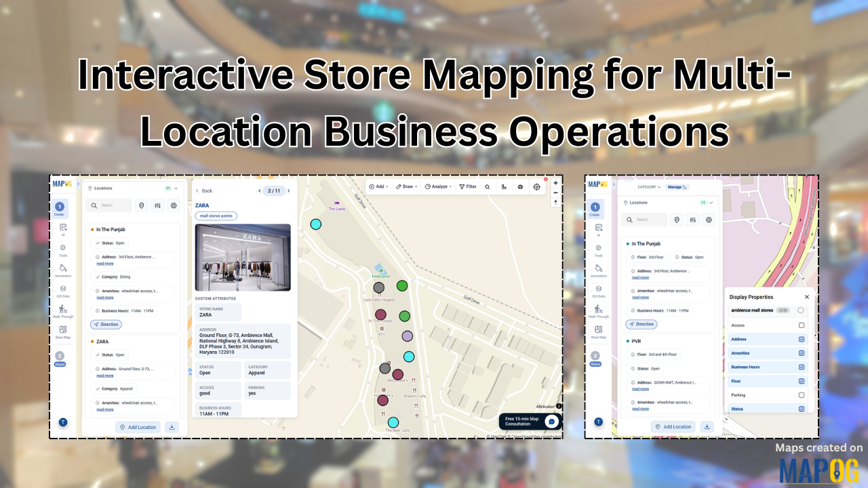
Task: Open the Draw dropdown in map toolbar
Action: coord(406,186)
